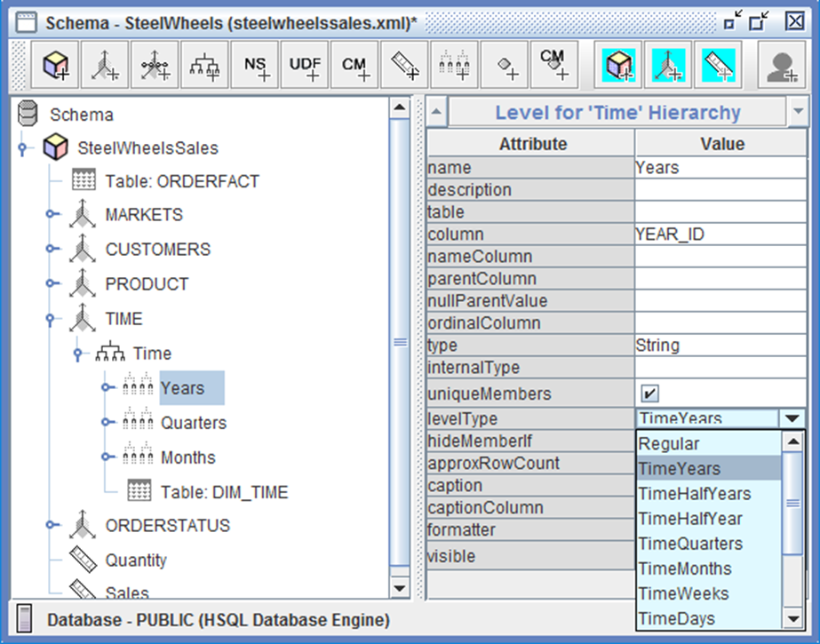Image resolution: width=820 pixels, height=644 pixels.
Task: Add a User Defined Function (UDF)
Action: pyautogui.click(x=305, y=66)
